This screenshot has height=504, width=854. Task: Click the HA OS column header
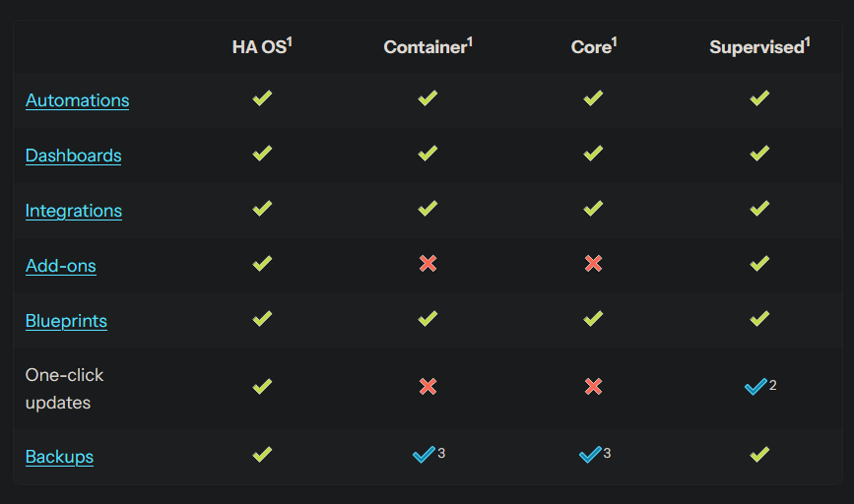click(x=259, y=47)
